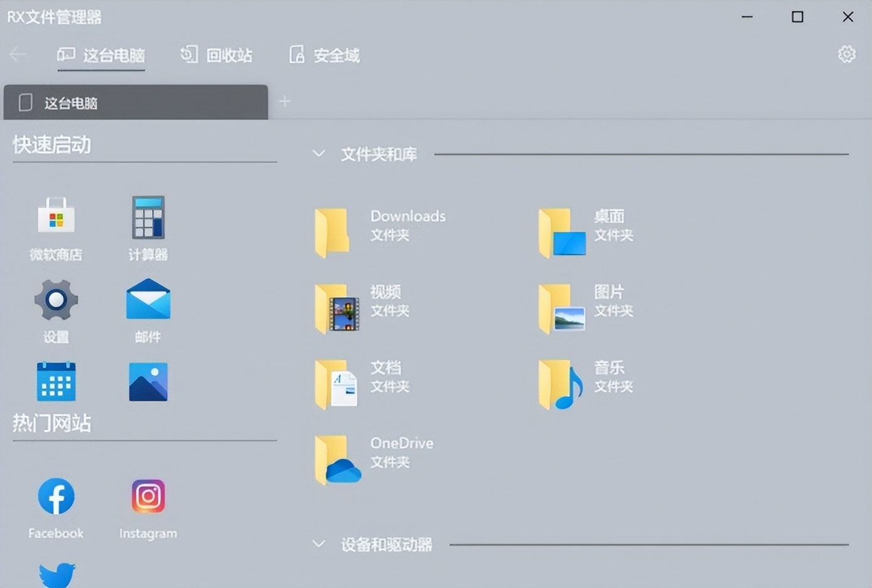Image resolution: width=872 pixels, height=588 pixels.
Task: Open app settings via the top-right gear
Action: pos(846,54)
